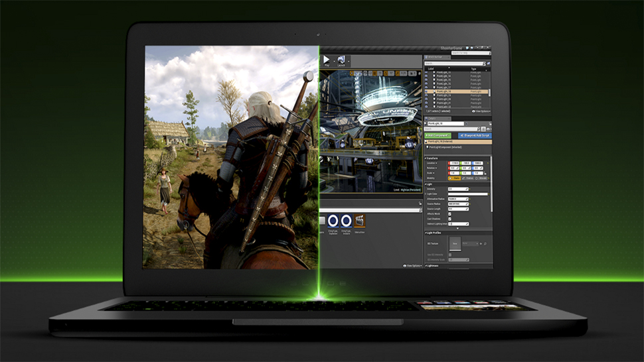Open camera speed setting in viewport
644x362 pixels.
[x=412, y=74]
